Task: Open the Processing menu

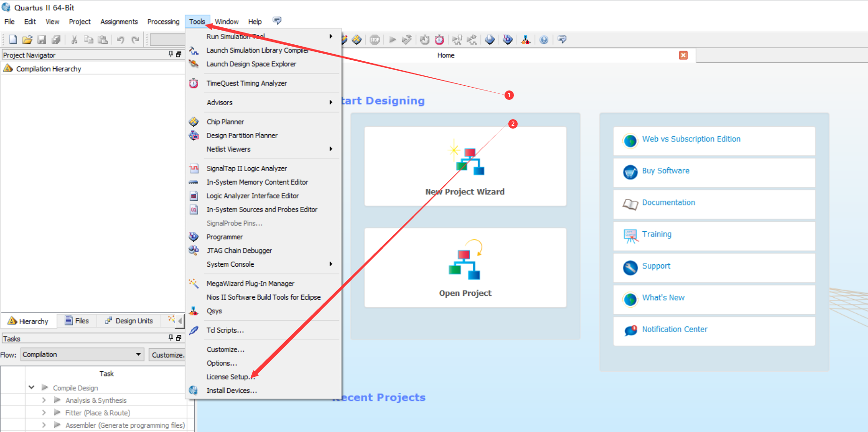Action: coord(163,22)
